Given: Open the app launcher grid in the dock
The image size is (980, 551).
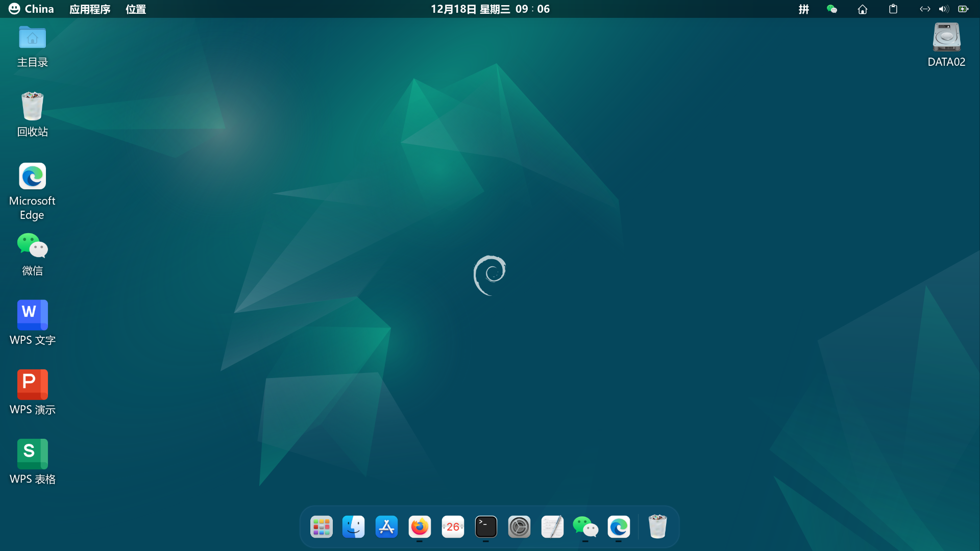Looking at the screenshot, I should 322,527.
